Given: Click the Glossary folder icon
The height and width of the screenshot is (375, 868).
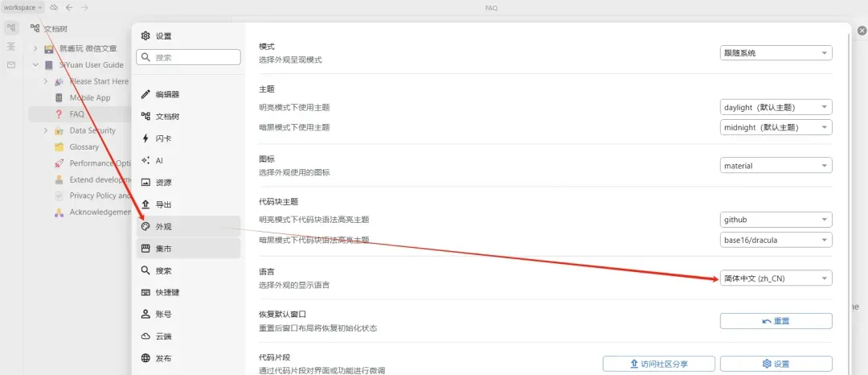Looking at the screenshot, I should (x=59, y=146).
